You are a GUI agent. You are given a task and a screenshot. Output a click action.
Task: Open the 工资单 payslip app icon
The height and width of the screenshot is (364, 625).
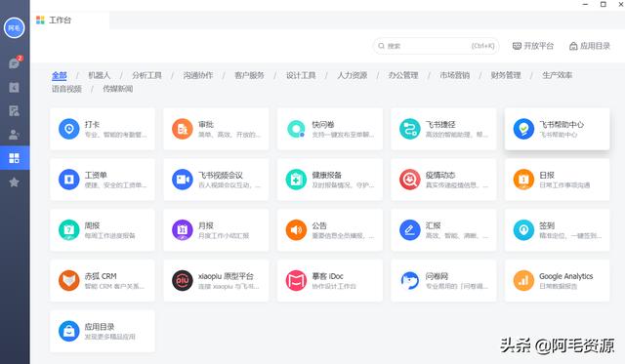(69, 180)
